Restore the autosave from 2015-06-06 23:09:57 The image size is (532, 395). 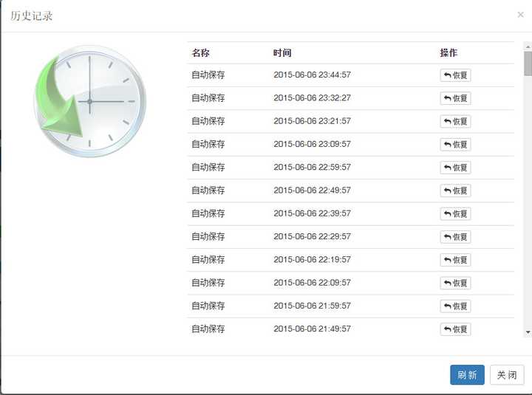(x=455, y=145)
